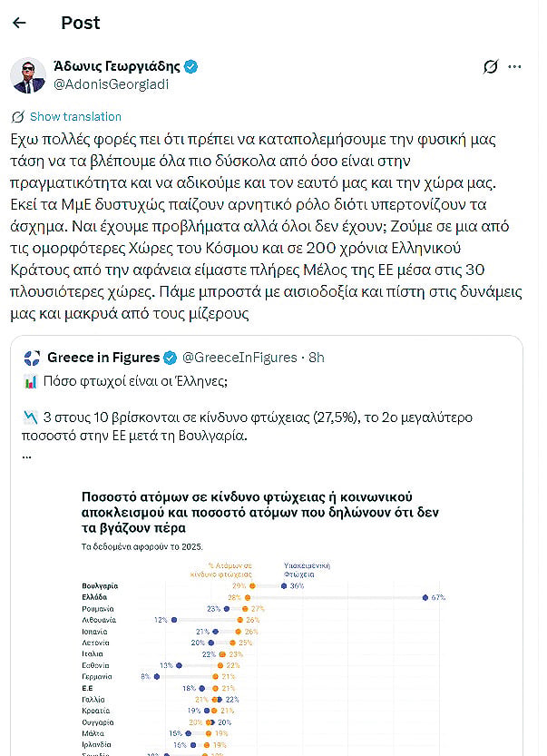Click the bar chart emoji in quoted post

click(30, 382)
